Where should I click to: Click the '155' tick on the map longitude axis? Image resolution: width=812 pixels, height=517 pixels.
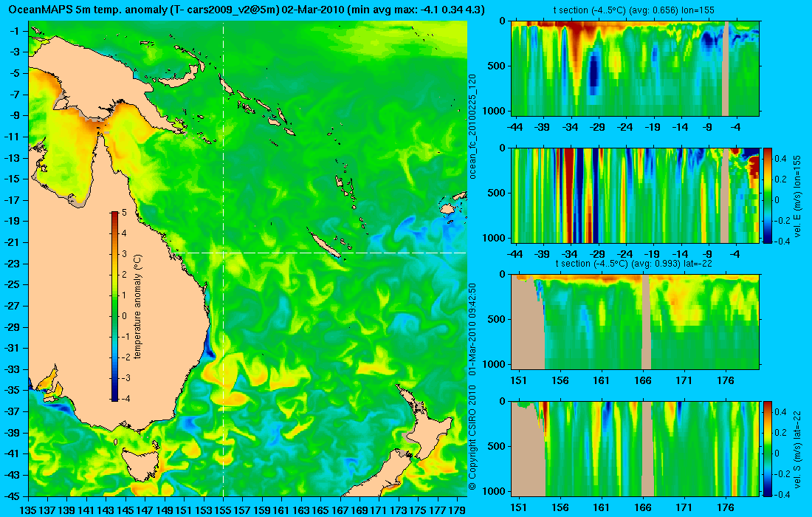pos(223,510)
